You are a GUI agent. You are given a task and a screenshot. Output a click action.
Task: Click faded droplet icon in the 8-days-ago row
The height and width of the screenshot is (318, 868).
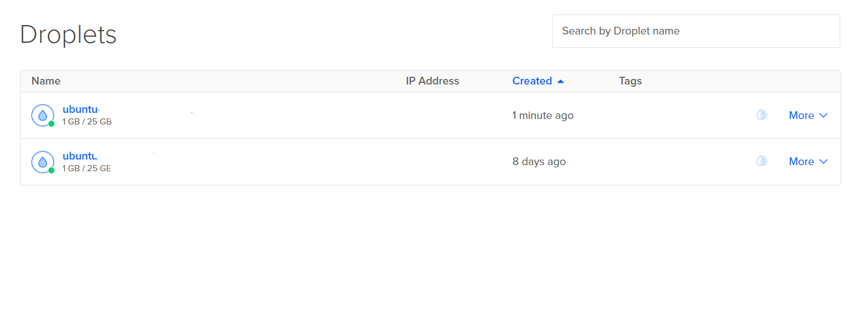(x=761, y=161)
